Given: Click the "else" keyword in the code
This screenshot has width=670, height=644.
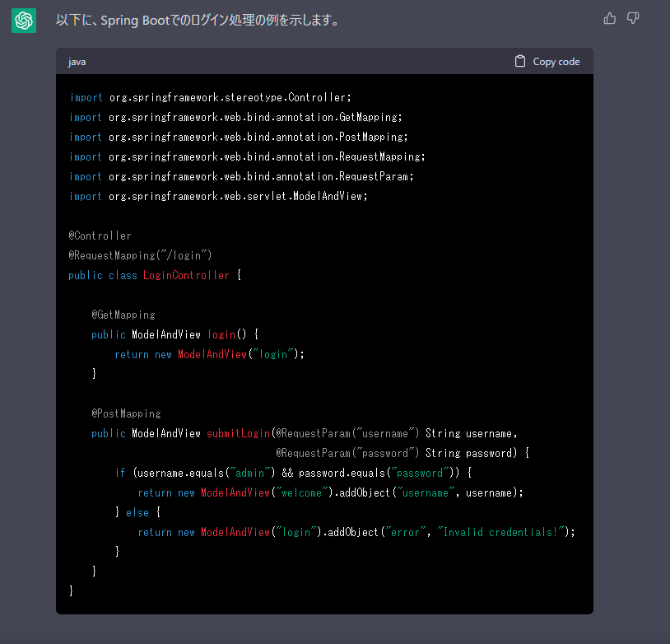Looking at the screenshot, I should click(x=137, y=512).
